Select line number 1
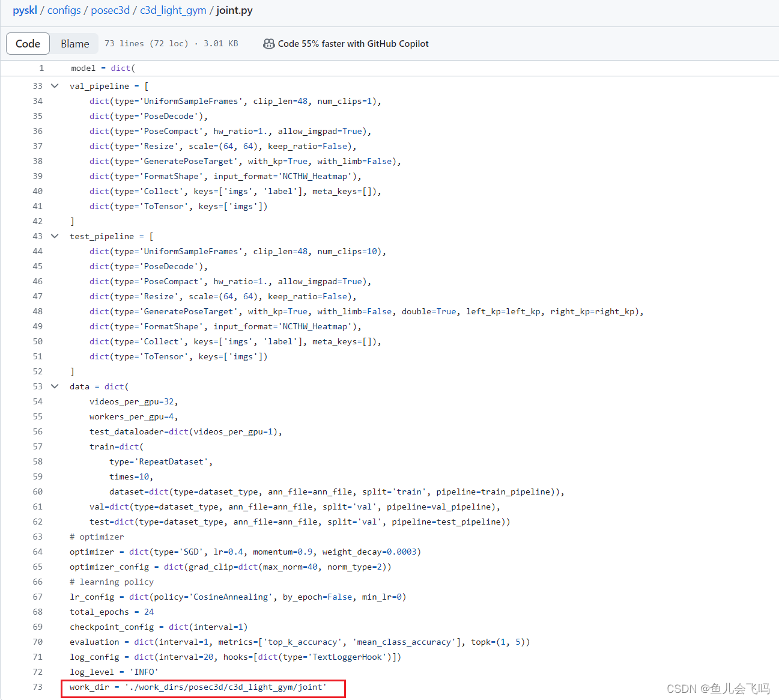Image resolution: width=779 pixels, height=700 pixels. [41, 68]
